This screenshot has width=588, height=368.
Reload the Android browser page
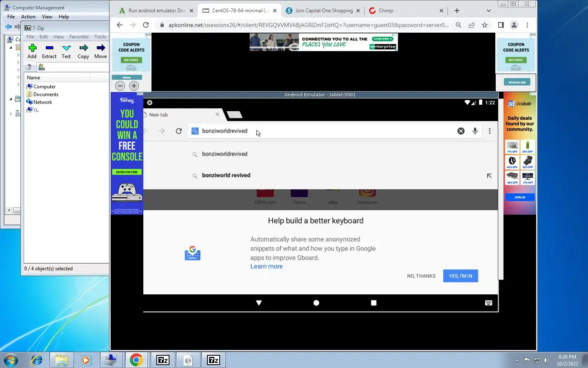[178, 131]
